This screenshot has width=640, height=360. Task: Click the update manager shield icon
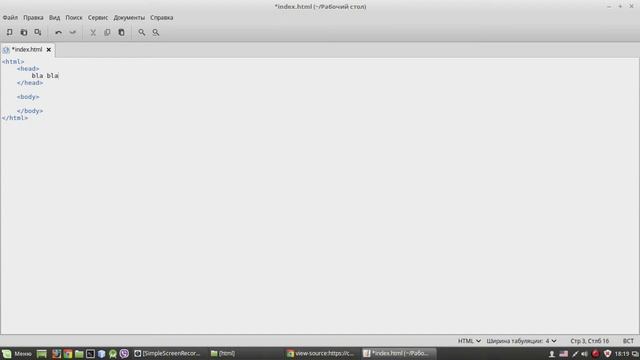point(607,354)
